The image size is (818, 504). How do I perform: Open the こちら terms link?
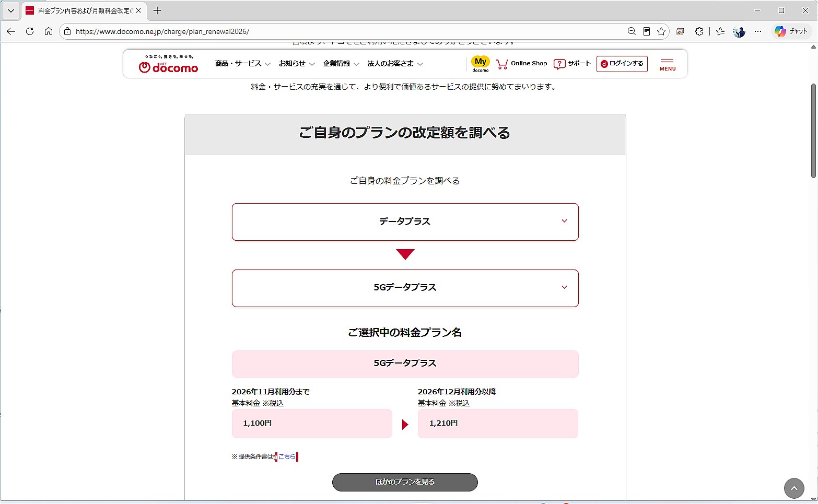pos(287,456)
